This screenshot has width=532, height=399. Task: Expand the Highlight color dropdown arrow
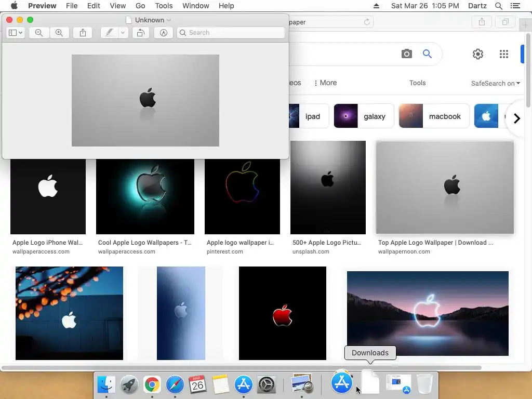pos(123,33)
